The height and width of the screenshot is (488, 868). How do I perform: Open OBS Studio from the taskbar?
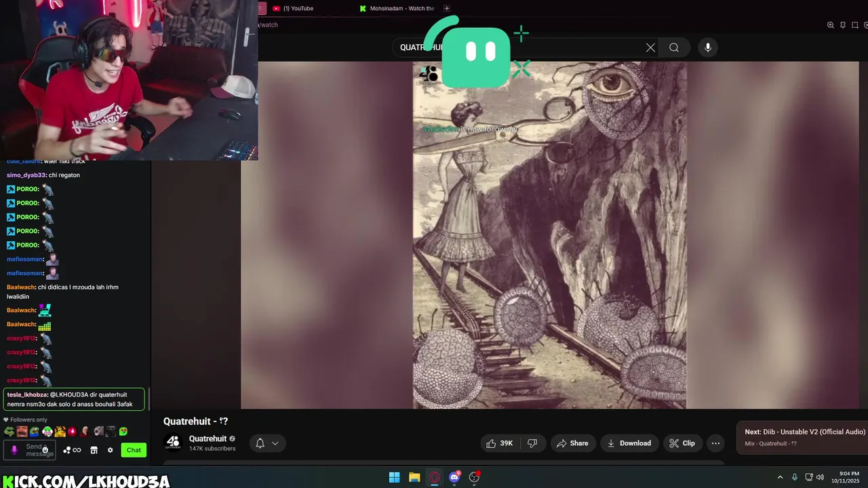tap(475, 477)
